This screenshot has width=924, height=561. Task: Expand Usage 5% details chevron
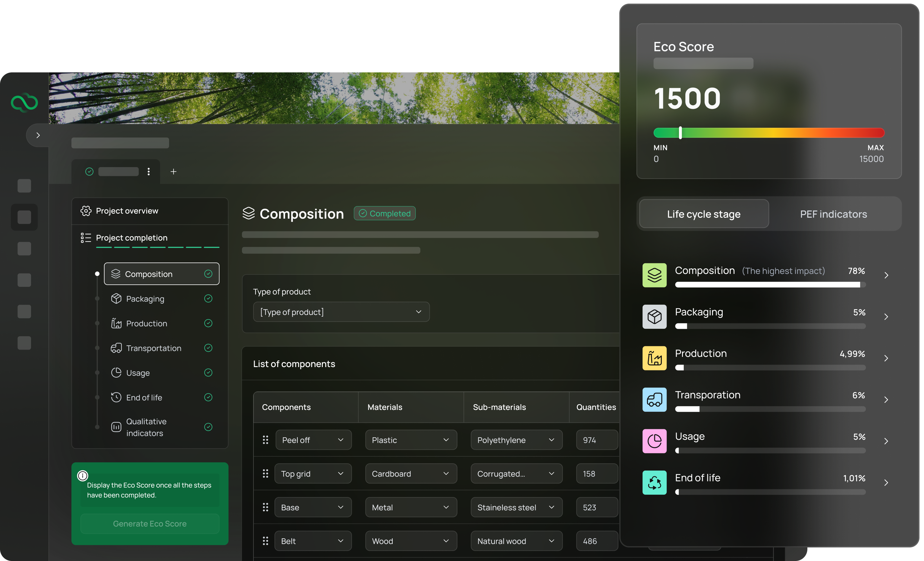click(887, 441)
